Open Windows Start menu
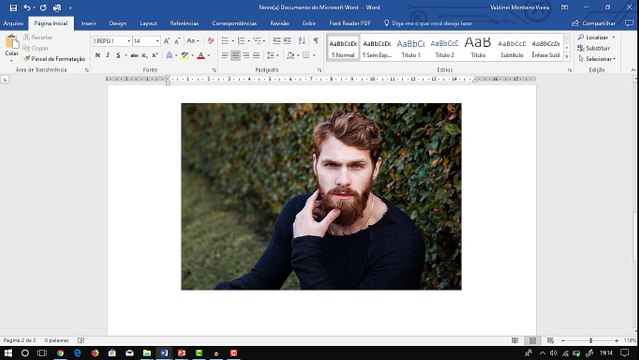 (8, 353)
